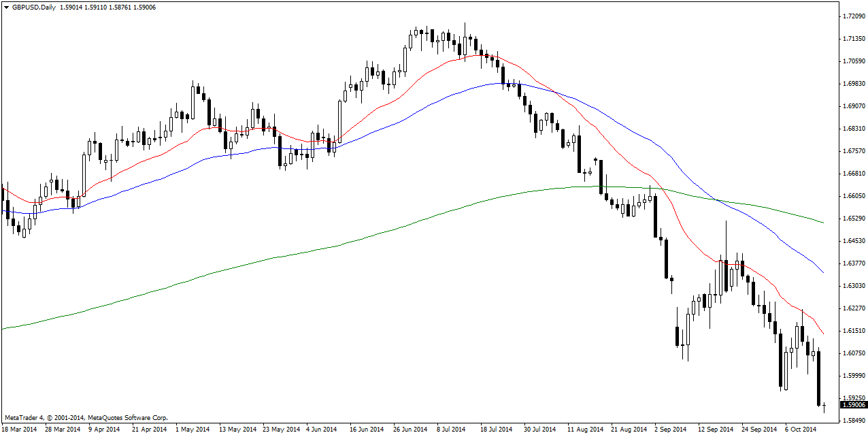The width and height of the screenshot is (868, 435).
Task: Select the 2 Sep 2014 date label
Action: click(669, 430)
